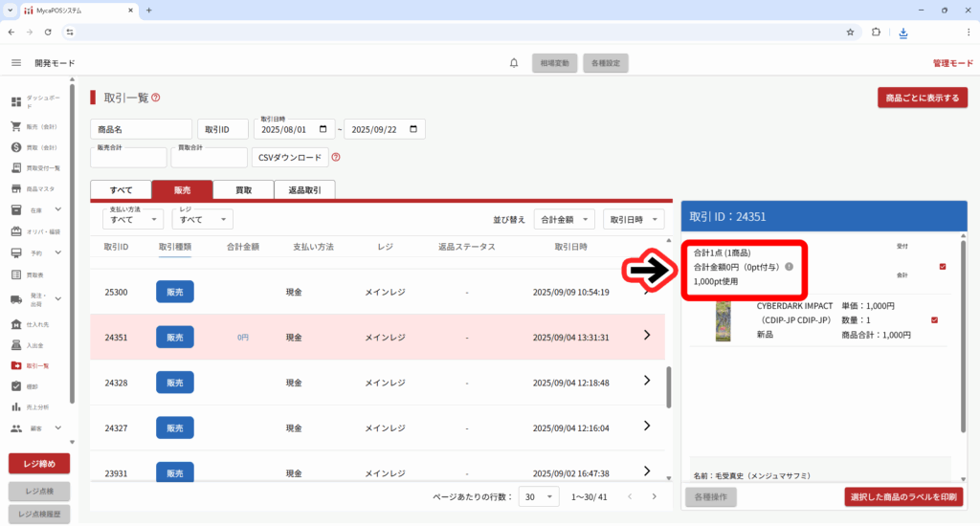Screen dimensions: 980x526
Task: Open 販売(会計) cart icon in sidebar
Action: [x=16, y=126]
